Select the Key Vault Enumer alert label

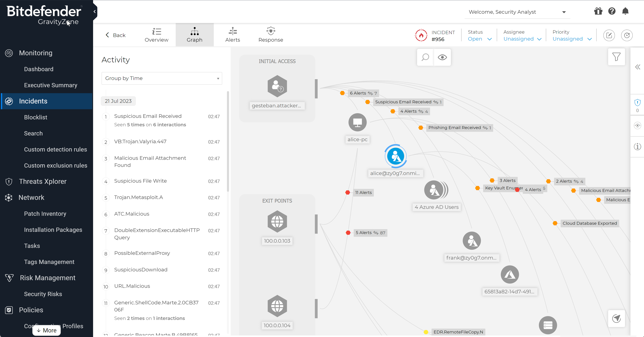[504, 188]
